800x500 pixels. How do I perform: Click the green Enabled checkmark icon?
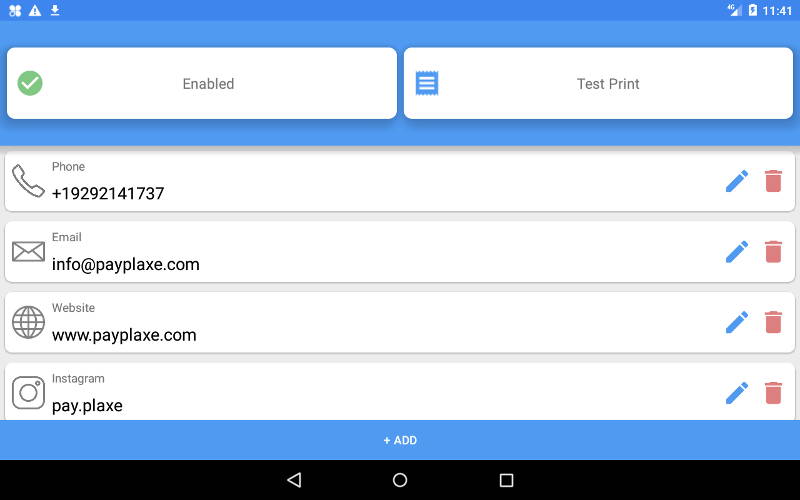click(x=30, y=83)
